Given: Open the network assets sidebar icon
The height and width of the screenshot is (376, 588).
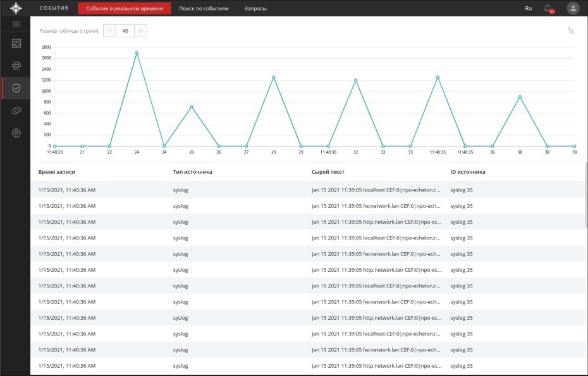Looking at the screenshot, I should (16, 66).
